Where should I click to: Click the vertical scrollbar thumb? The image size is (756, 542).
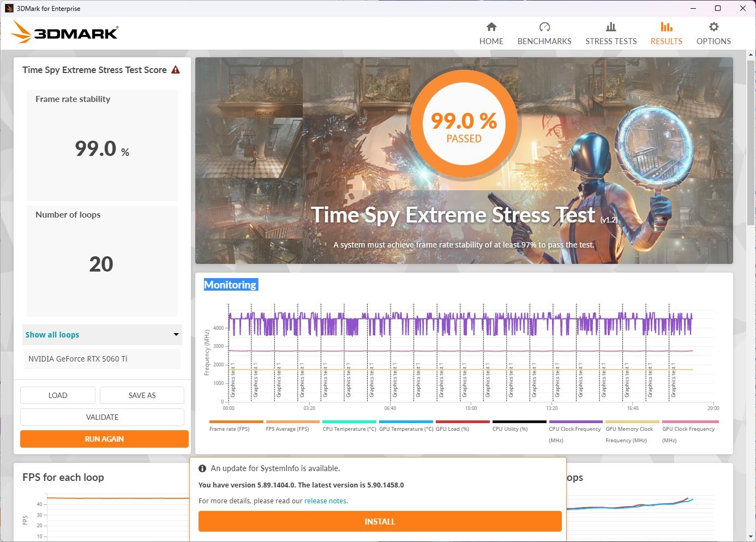tap(751, 142)
